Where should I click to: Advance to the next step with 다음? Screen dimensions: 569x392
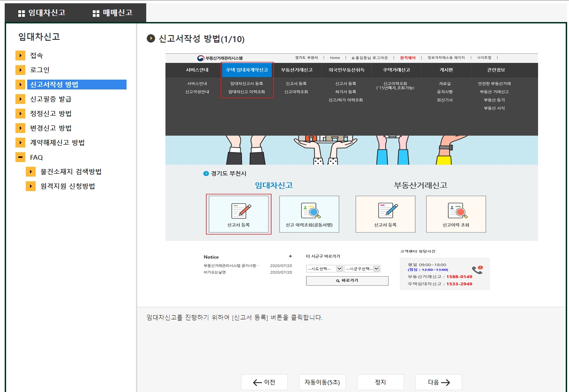pyautogui.click(x=439, y=382)
